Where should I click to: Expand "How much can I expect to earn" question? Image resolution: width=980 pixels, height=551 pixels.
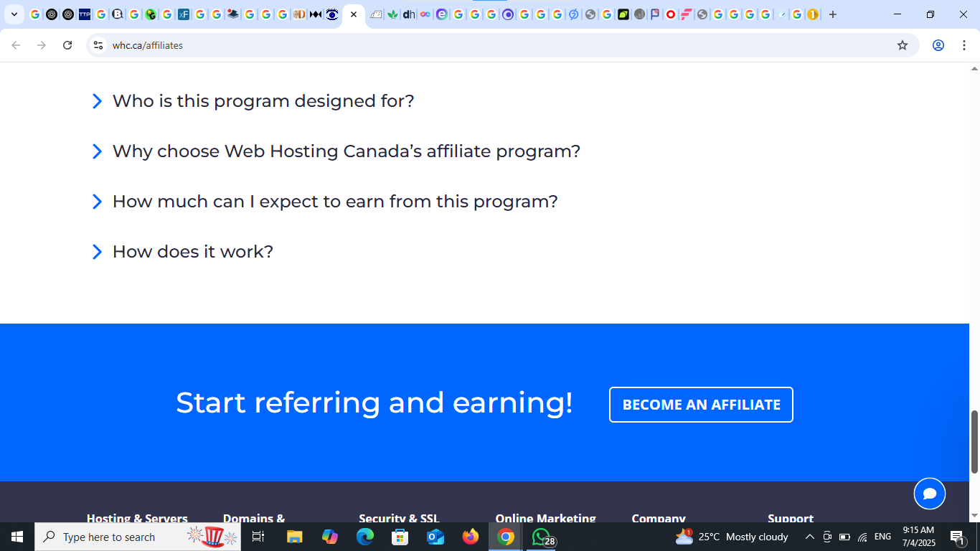pos(325,202)
